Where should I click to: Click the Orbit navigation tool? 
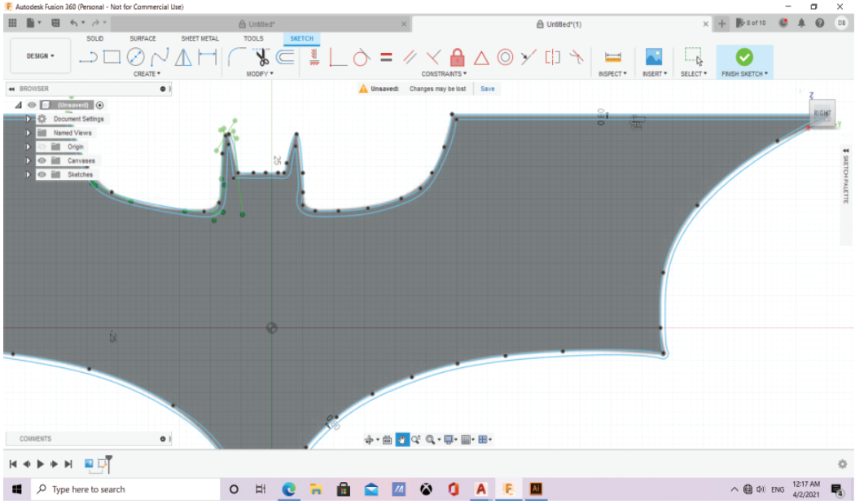pyautogui.click(x=369, y=440)
